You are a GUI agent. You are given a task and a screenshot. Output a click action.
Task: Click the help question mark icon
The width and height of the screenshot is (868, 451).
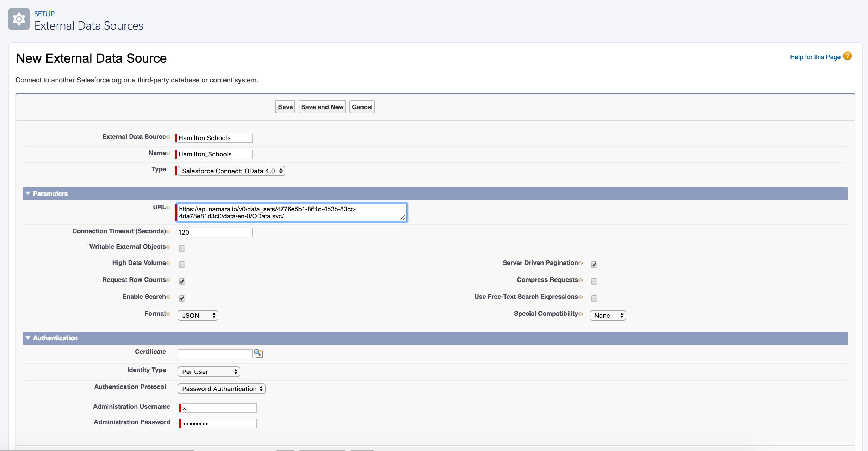pyautogui.click(x=848, y=56)
